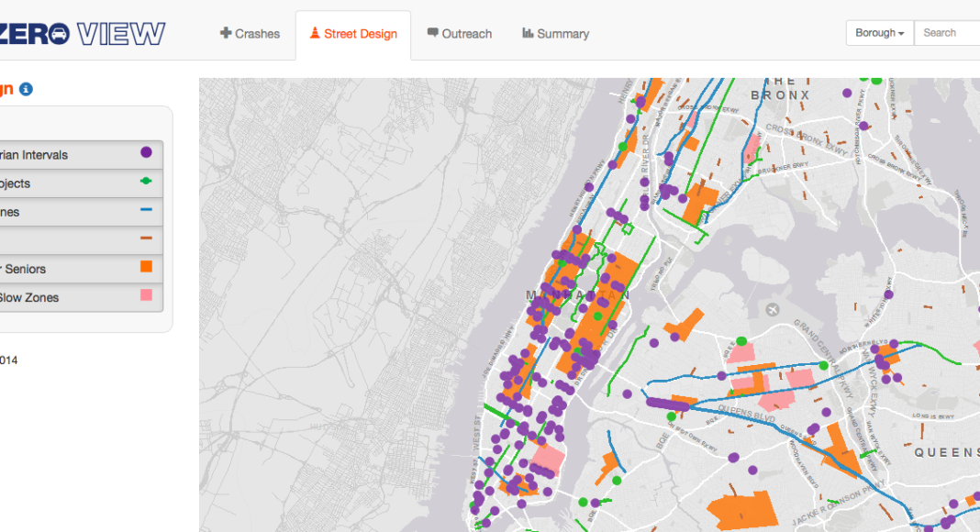
Task: Click the Queens label on the map
Action: tap(945, 452)
